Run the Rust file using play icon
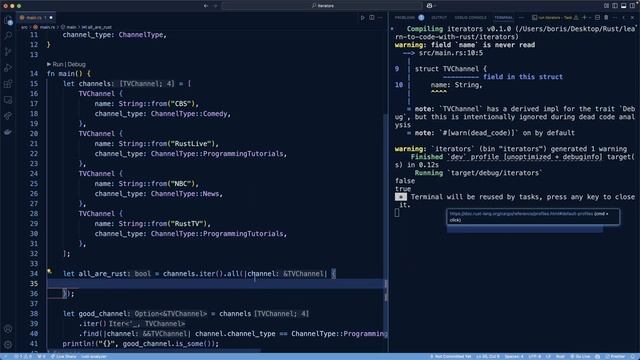 [x=362, y=18]
